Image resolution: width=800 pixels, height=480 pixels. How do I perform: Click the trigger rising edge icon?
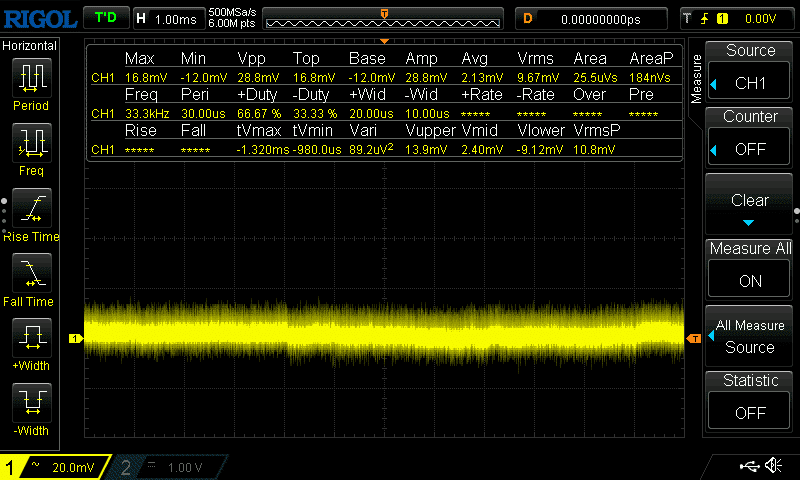pyautogui.click(x=705, y=19)
